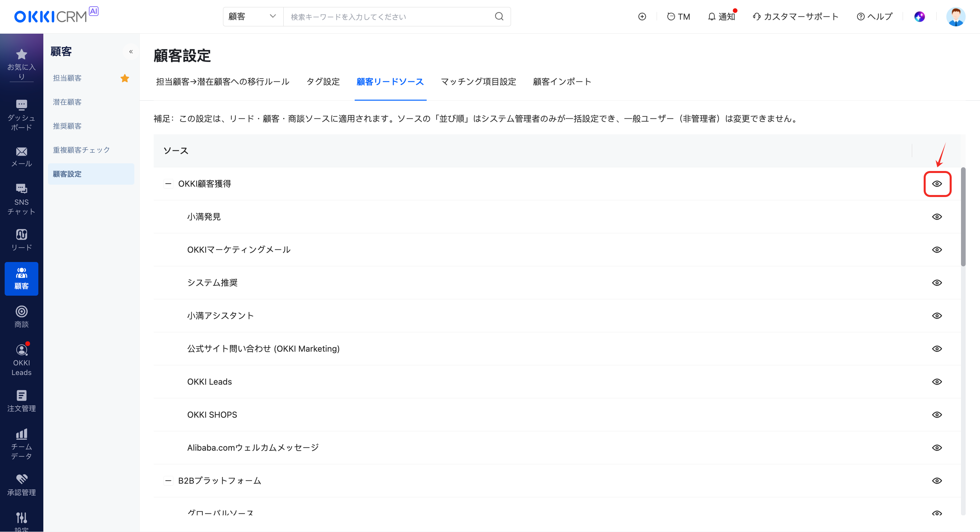Open 推奨顧客 in the side menu
This screenshot has height=532, width=980.
tap(67, 126)
